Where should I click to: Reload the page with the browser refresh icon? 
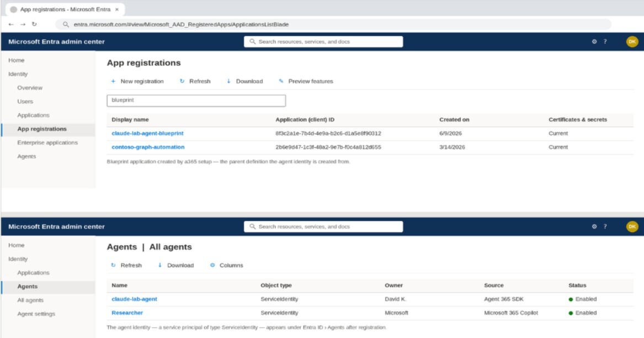[34, 24]
